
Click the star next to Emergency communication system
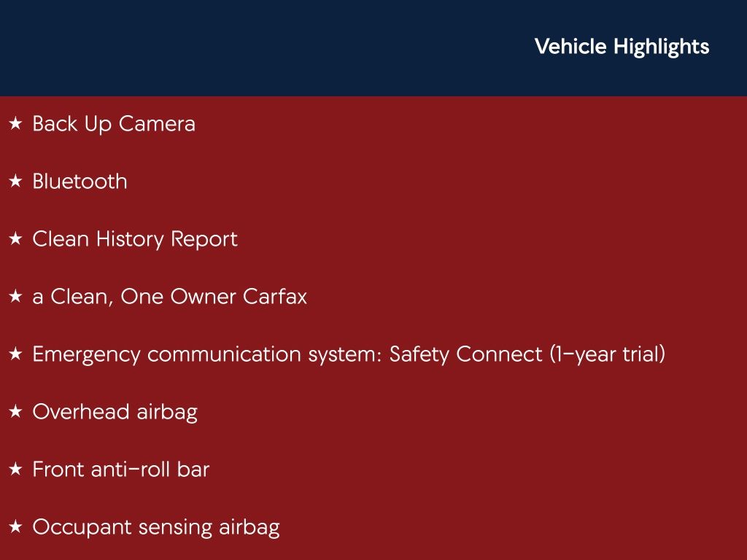pos(15,354)
